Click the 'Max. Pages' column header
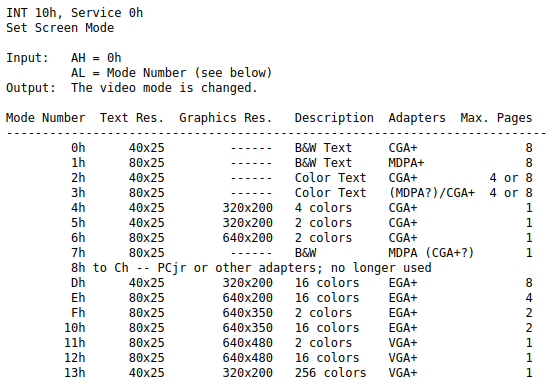559x389 pixels. (496, 118)
